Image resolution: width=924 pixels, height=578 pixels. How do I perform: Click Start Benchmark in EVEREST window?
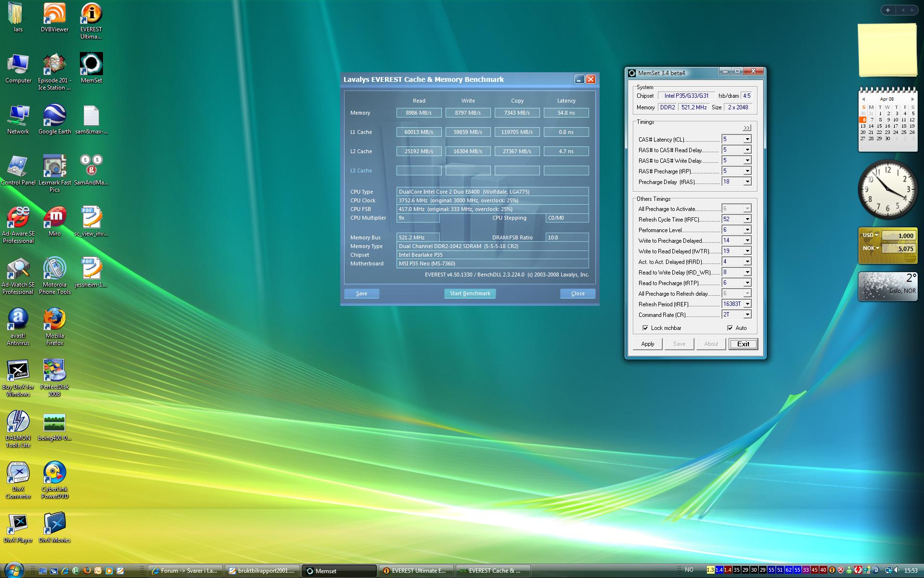[x=470, y=293]
